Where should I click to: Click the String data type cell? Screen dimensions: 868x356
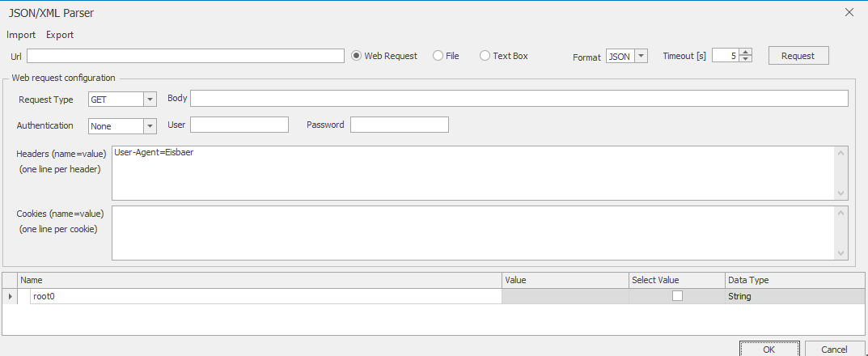point(795,296)
